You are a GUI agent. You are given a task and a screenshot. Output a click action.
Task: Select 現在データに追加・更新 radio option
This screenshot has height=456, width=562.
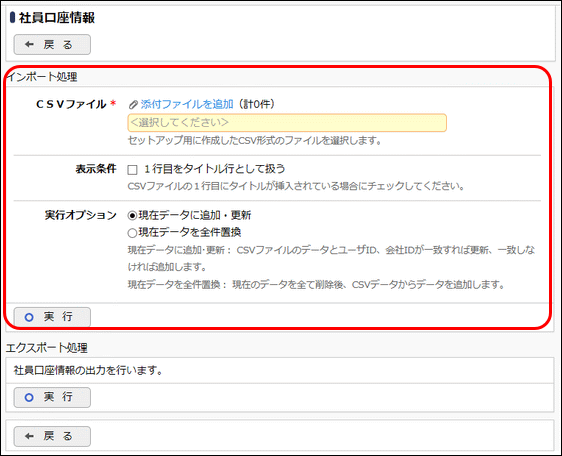tap(132, 215)
